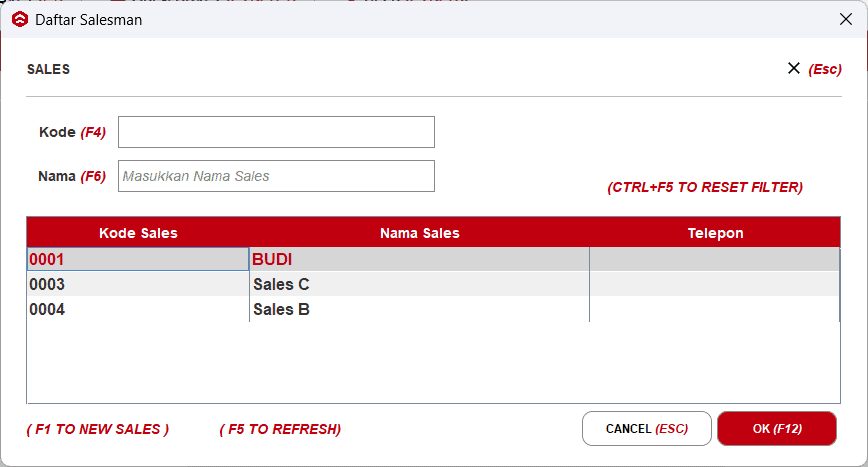Close the Daftar Salesman window
Image resolution: width=868 pixels, height=467 pixels.
pos(845,19)
